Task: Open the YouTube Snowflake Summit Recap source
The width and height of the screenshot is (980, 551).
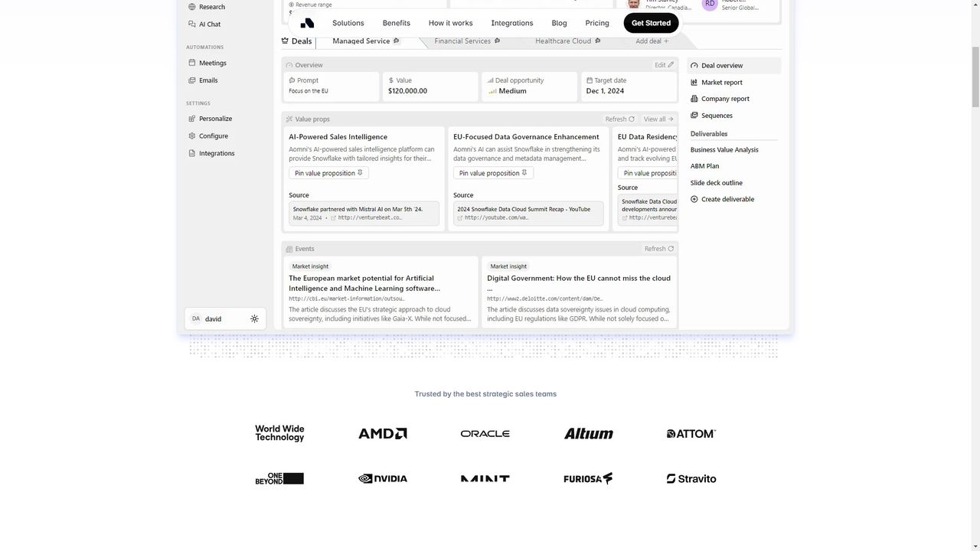Action: (x=528, y=214)
